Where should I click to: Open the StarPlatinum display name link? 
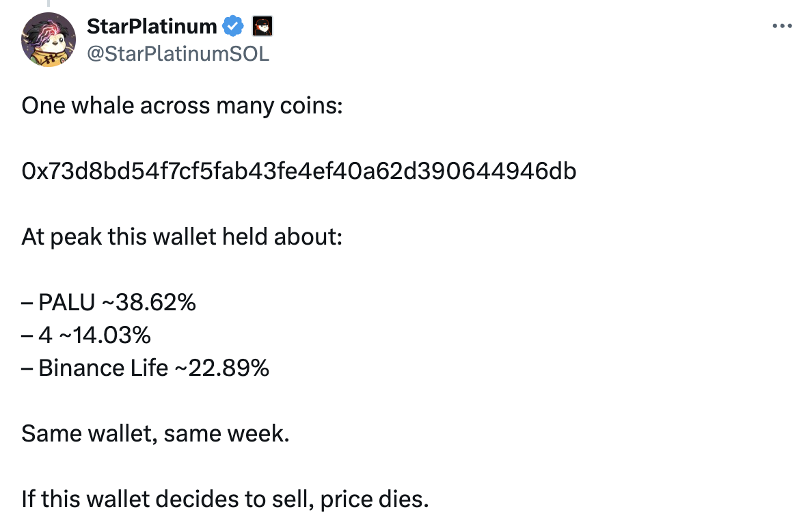152,27
